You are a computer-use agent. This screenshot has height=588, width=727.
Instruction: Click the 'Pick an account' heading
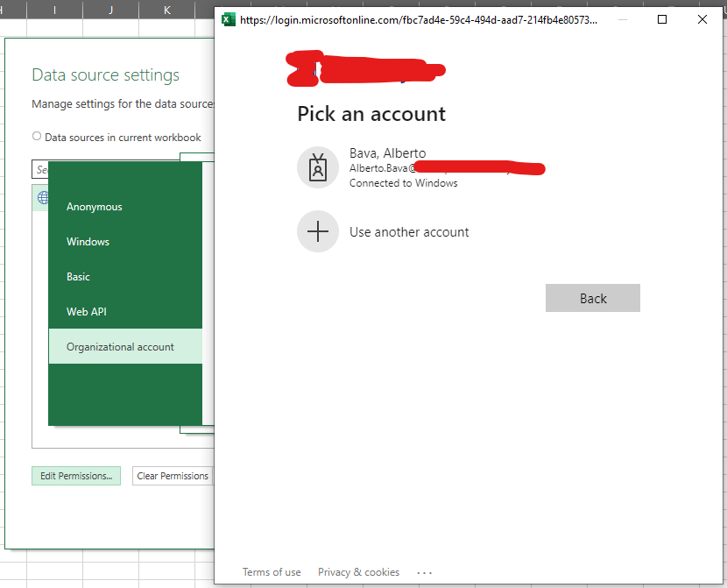(371, 114)
